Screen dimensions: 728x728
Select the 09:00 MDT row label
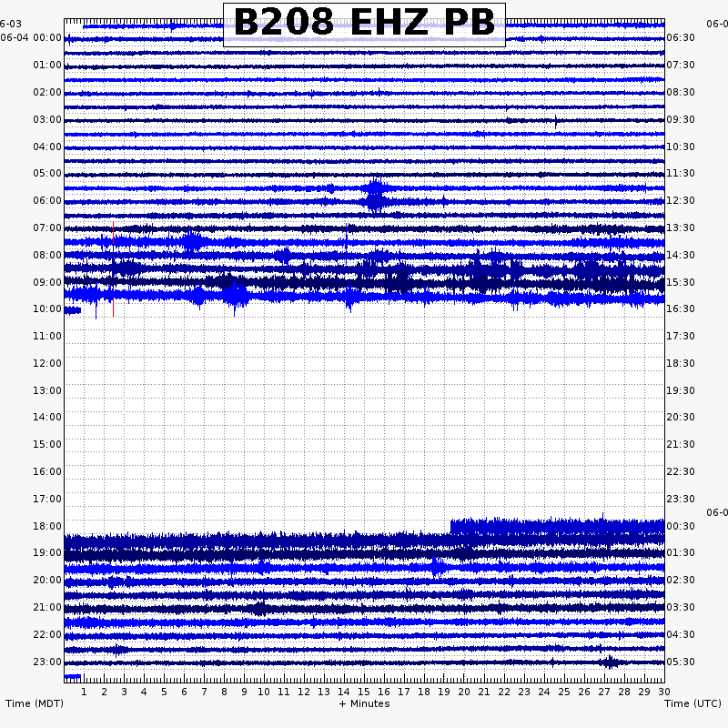(x=47, y=282)
